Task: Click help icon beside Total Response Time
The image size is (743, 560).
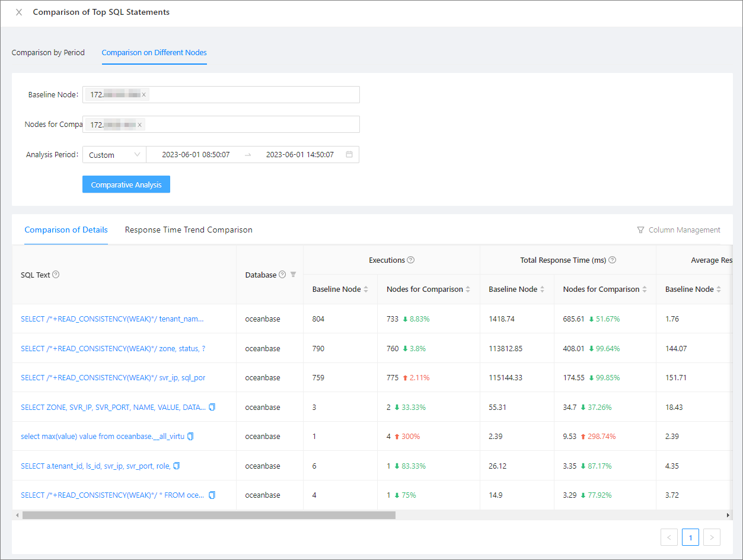Action: pyautogui.click(x=612, y=260)
